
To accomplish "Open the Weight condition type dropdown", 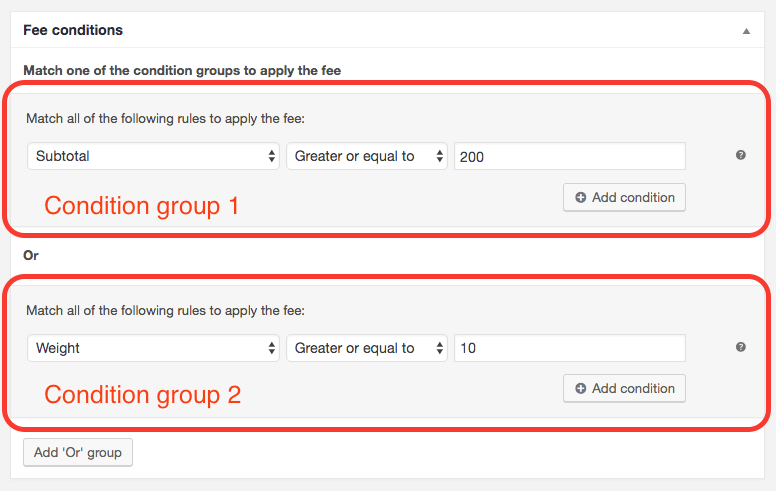I will tap(150, 348).
